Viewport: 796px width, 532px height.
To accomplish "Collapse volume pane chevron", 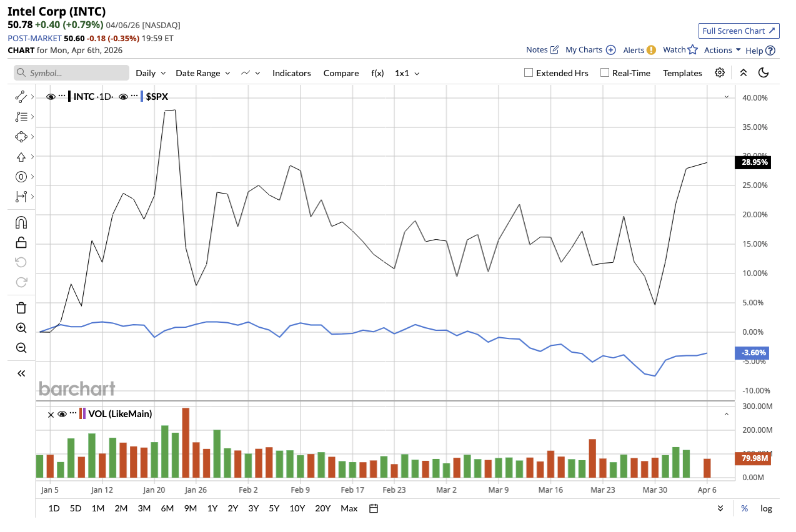I will pyautogui.click(x=727, y=414).
